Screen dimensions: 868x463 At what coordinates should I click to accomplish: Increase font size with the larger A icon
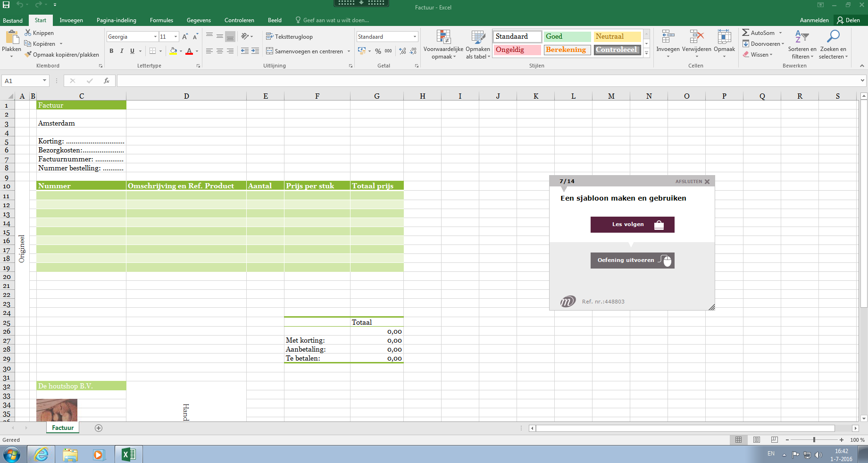point(185,36)
